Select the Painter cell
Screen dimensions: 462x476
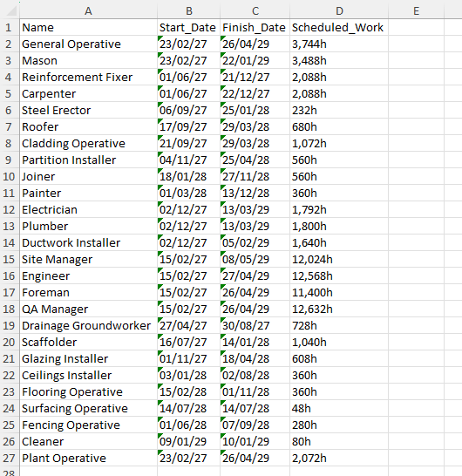(89, 193)
